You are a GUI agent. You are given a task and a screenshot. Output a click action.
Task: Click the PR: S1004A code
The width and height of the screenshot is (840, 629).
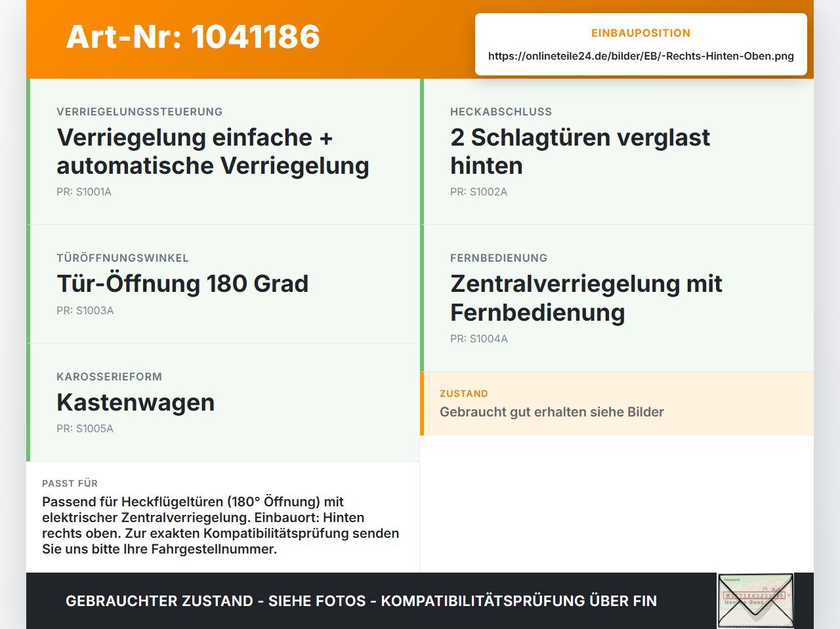coord(479,339)
